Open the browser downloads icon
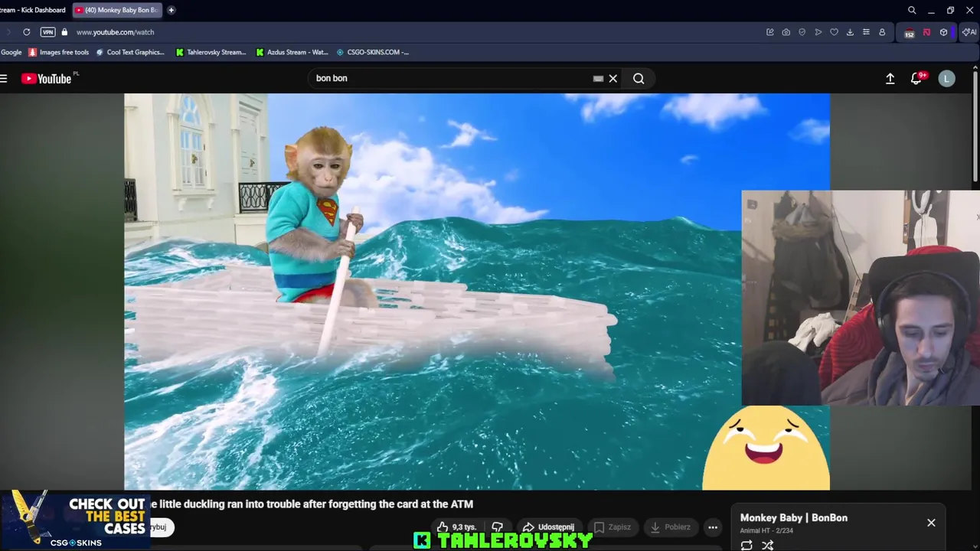Viewport: 980px width, 551px height. 850,32
